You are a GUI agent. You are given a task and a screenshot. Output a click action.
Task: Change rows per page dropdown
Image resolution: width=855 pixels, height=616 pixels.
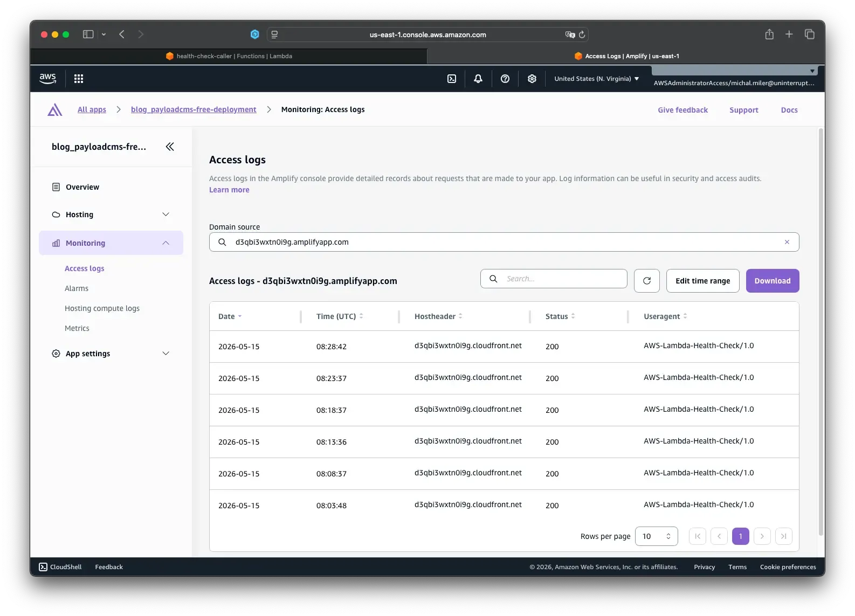pyautogui.click(x=657, y=536)
